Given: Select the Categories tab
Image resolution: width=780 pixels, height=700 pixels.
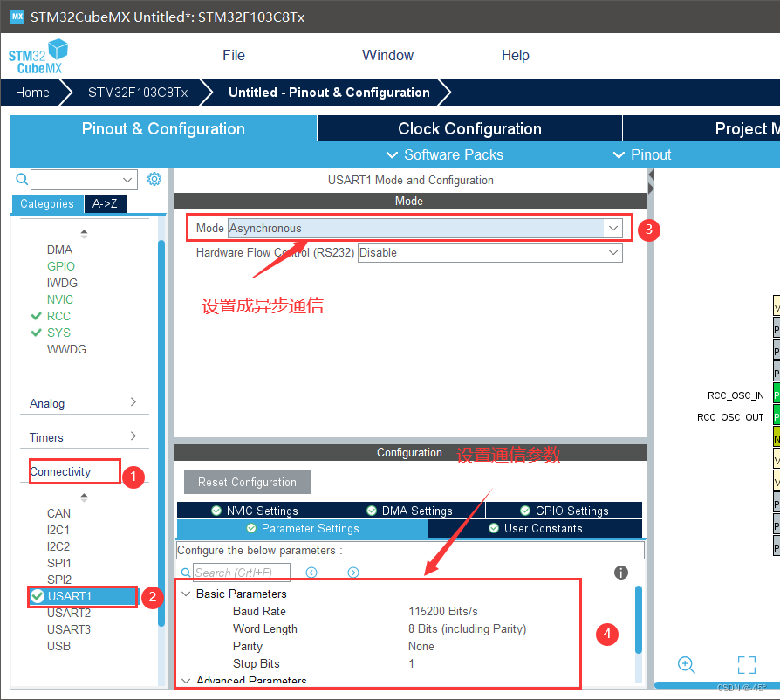Looking at the screenshot, I should [47, 203].
